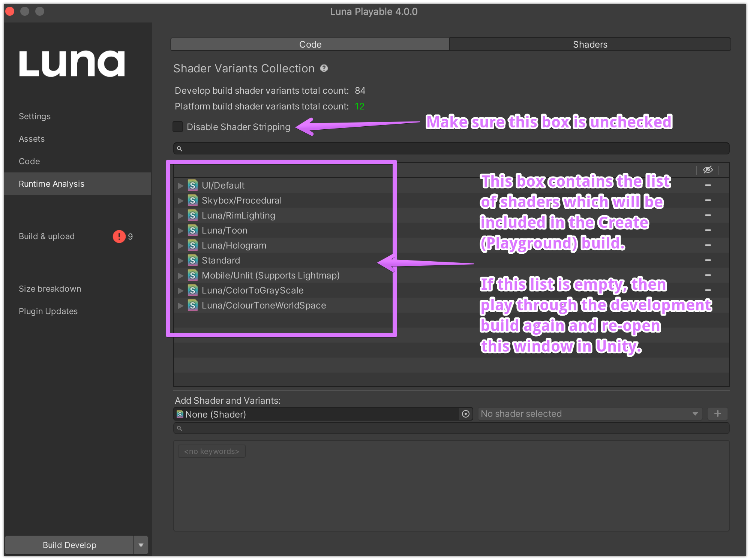
Task: Click the Luna/Hologram shader icon
Action: pyautogui.click(x=193, y=245)
